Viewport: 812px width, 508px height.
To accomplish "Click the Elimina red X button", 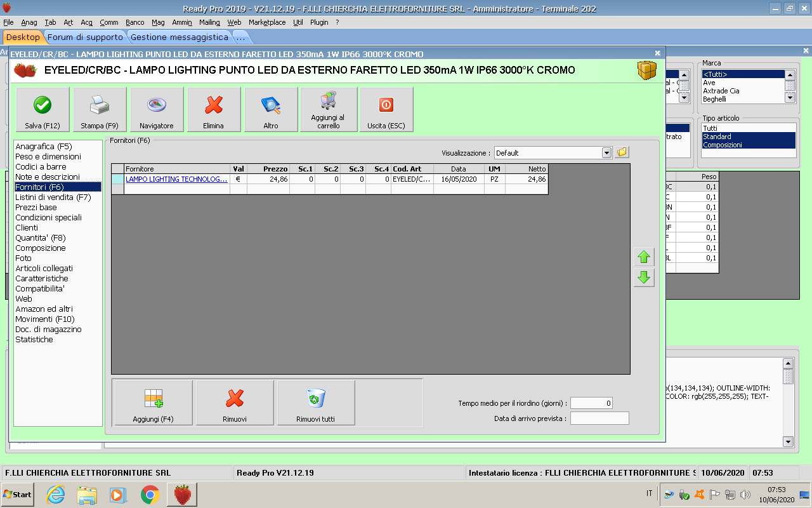I will (x=214, y=110).
